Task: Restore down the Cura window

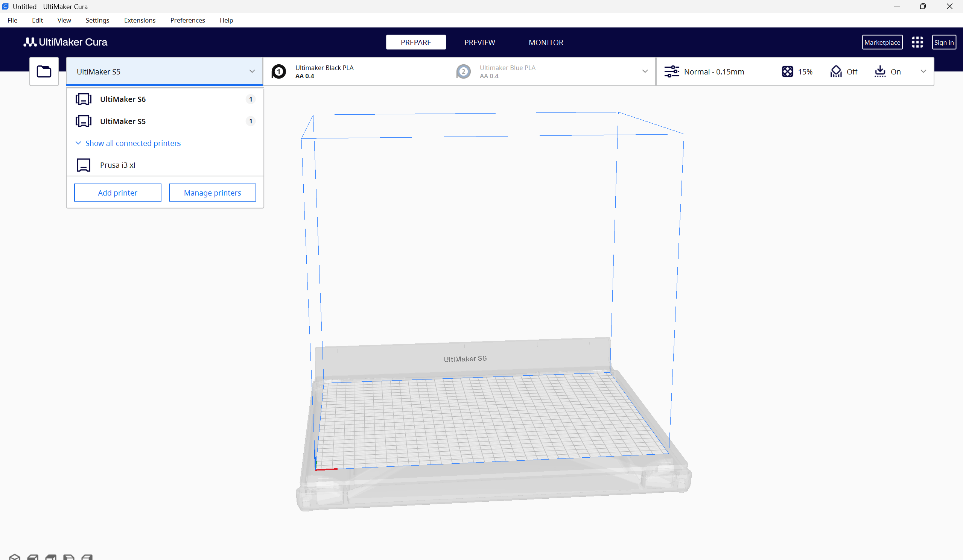Action: tap(923, 6)
